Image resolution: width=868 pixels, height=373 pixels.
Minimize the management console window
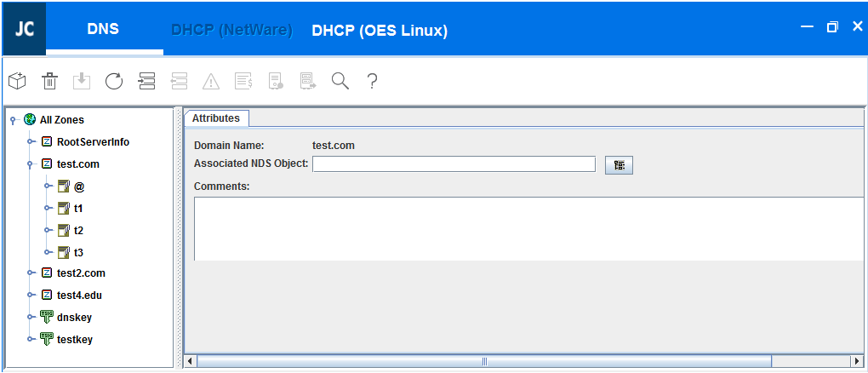[807, 26]
